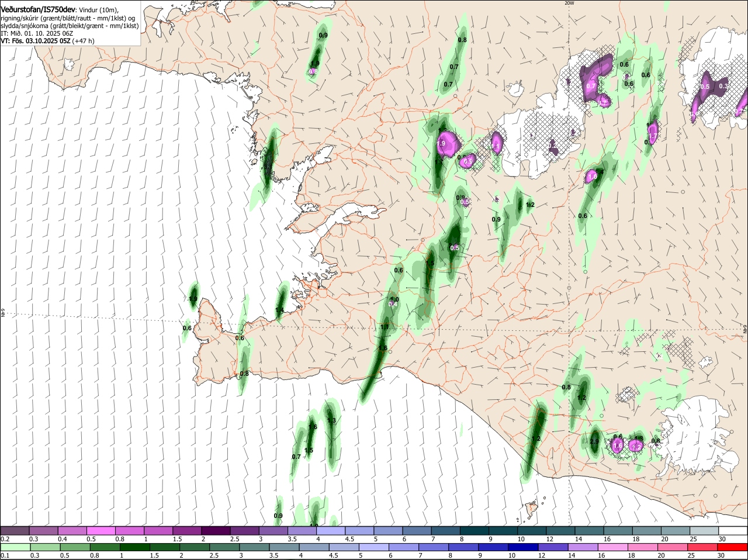Click the snow-scale swatch labeled 0.3
This screenshot has height=560, width=748.
[x=44, y=531]
